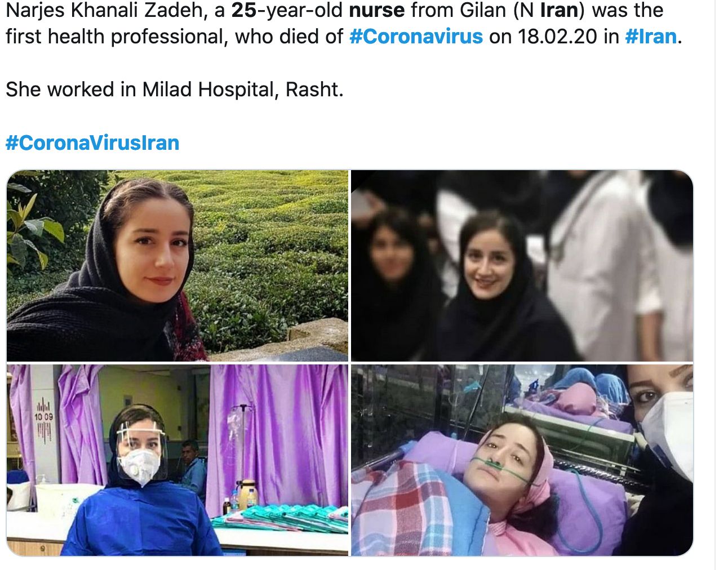Click the date '18.02.20' in the tweet

coord(557,37)
